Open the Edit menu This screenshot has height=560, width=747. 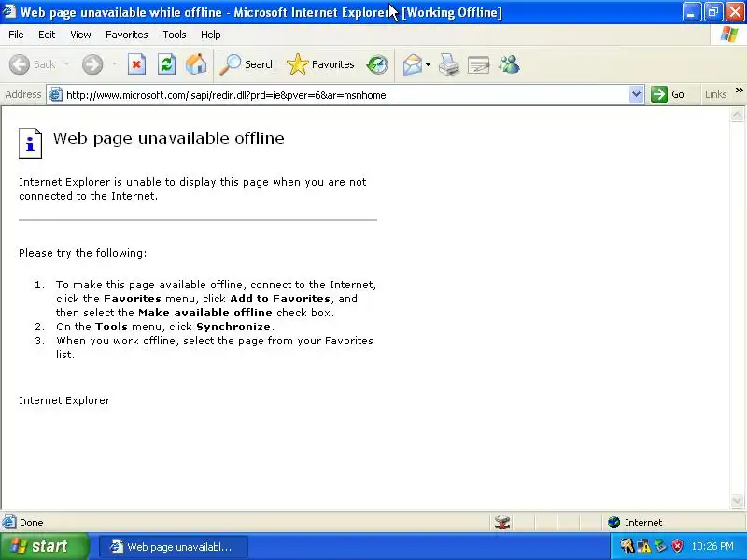[47, 35]
